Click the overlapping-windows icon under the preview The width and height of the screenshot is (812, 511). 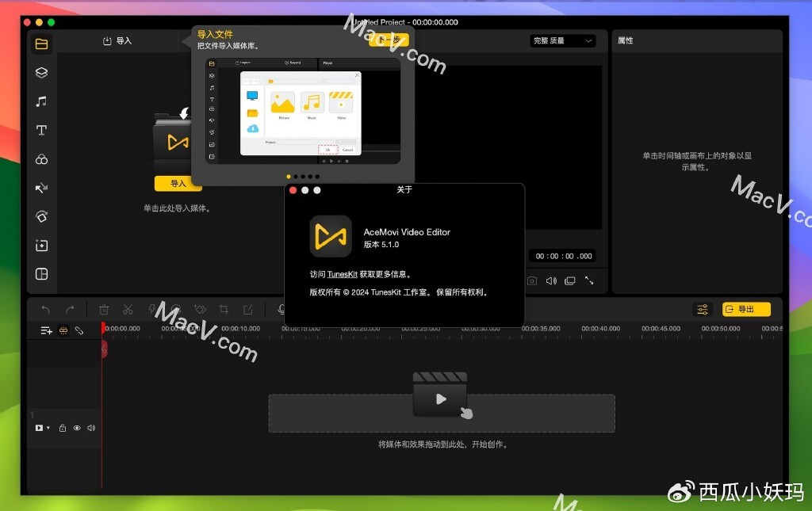click(569, 280)
